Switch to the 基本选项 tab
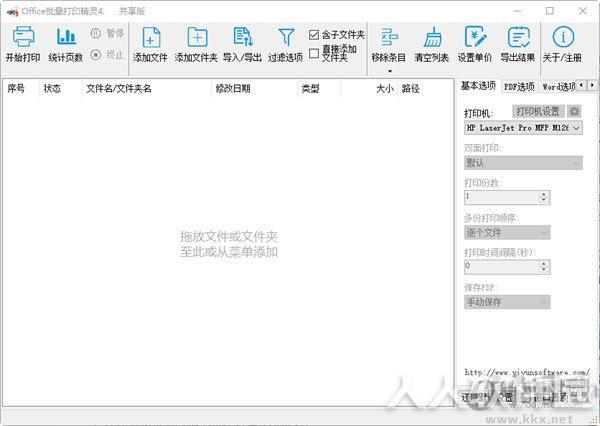600x426 pixels. point(478,86)
